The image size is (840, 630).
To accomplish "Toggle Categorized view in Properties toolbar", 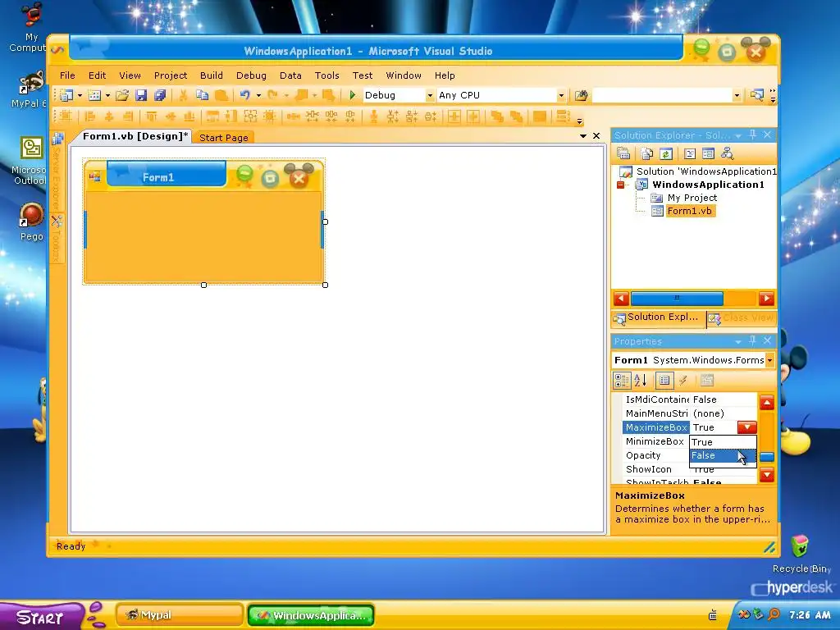I will (x=622, y=381).
